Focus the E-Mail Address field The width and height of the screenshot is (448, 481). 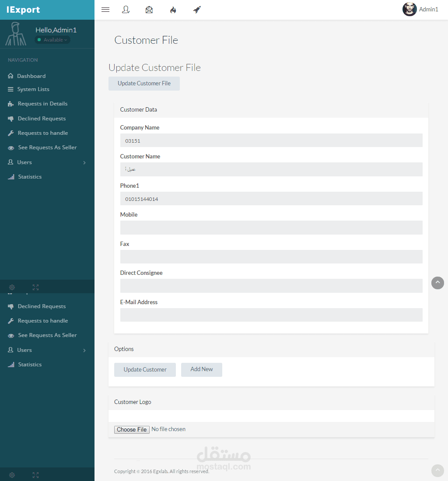(271, 315)
